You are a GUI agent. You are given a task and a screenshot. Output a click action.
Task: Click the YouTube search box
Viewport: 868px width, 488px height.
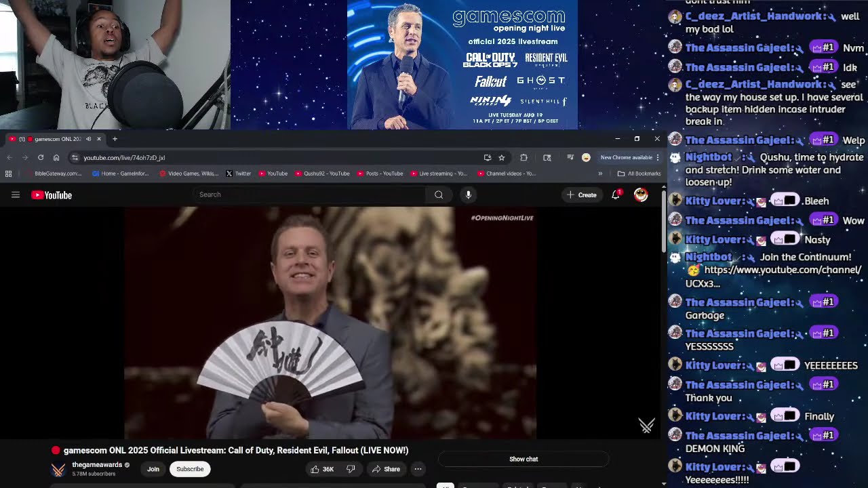309,195
